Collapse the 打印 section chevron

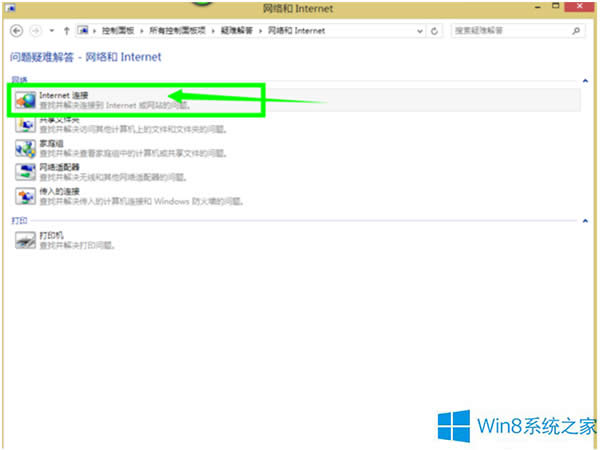tap(585, 221)
